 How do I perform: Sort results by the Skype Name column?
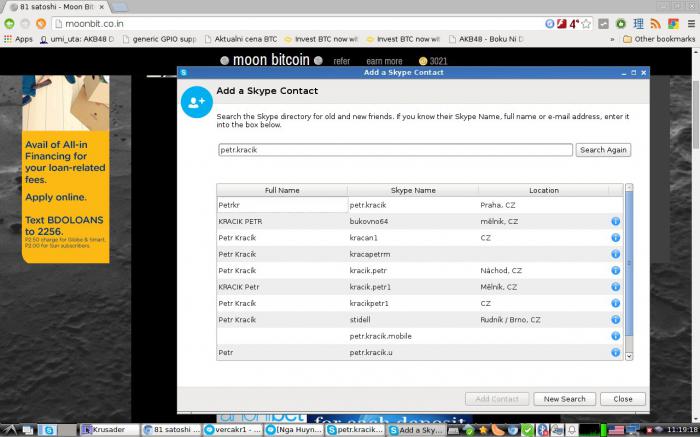[x=413, y=190]
